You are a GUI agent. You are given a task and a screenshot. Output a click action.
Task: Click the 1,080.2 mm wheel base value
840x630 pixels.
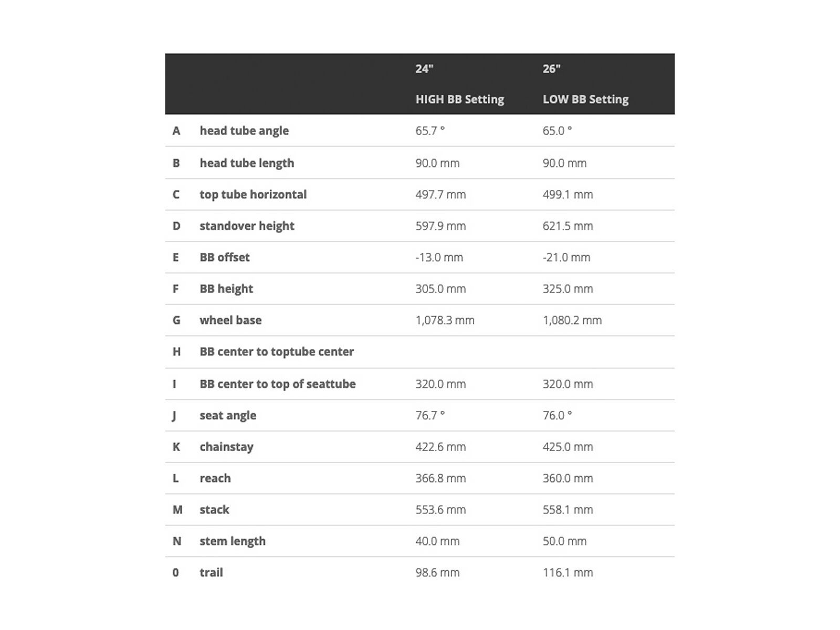tap(572, 320)
